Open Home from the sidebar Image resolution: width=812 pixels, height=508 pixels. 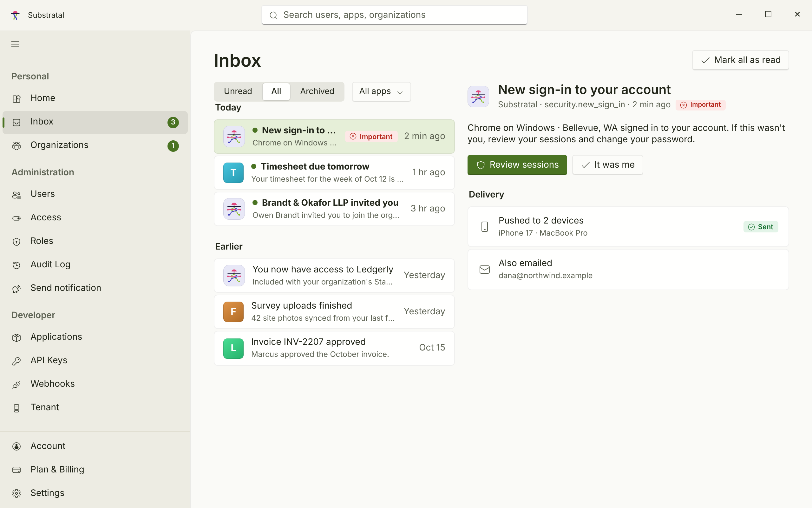[95, 98]
